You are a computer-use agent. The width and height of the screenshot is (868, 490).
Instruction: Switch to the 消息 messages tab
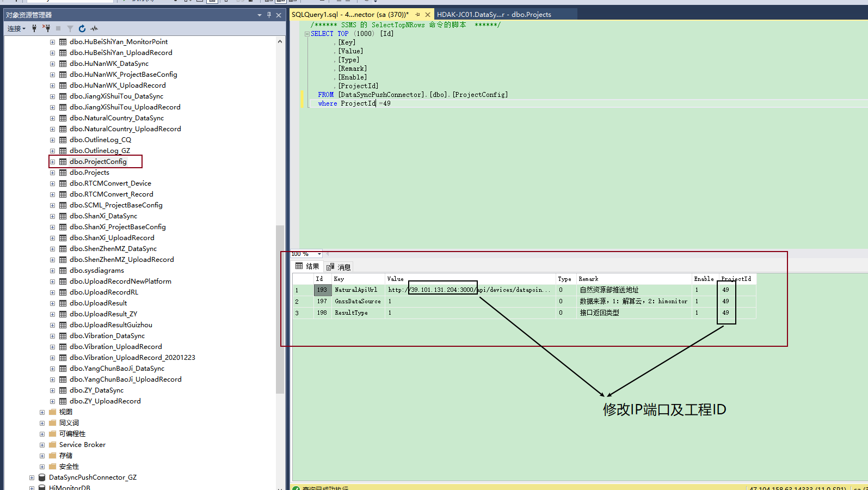click(x=339, y=267)
